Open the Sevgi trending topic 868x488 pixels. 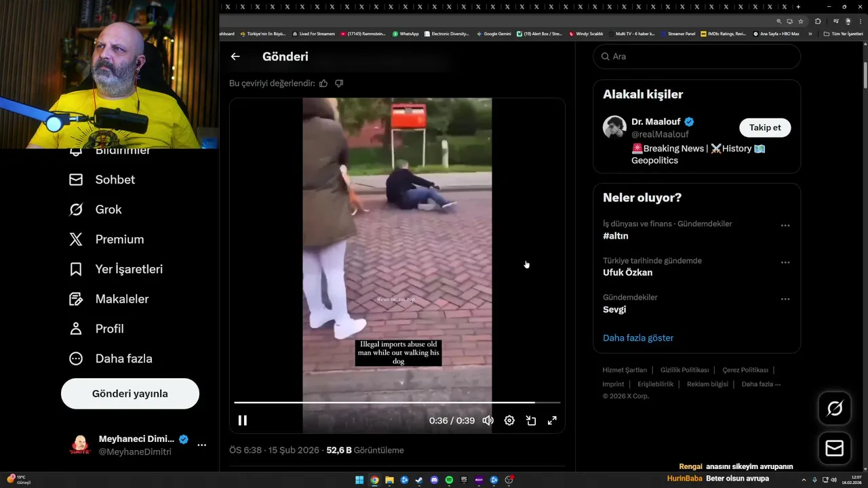click(614, 309)
